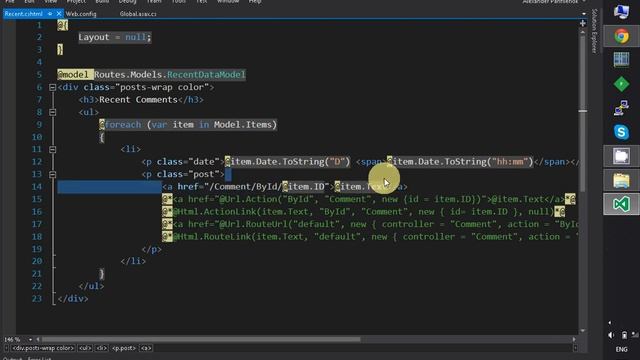
Task: Select the Visual Studio taskbar icon
Action: 621,204
